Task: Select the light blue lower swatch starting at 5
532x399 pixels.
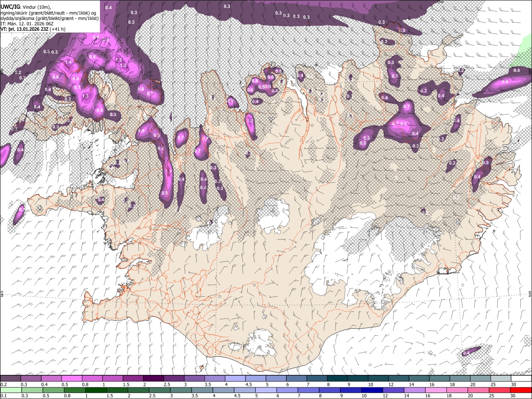Action: pyautogui.click(x=266, y=390)
